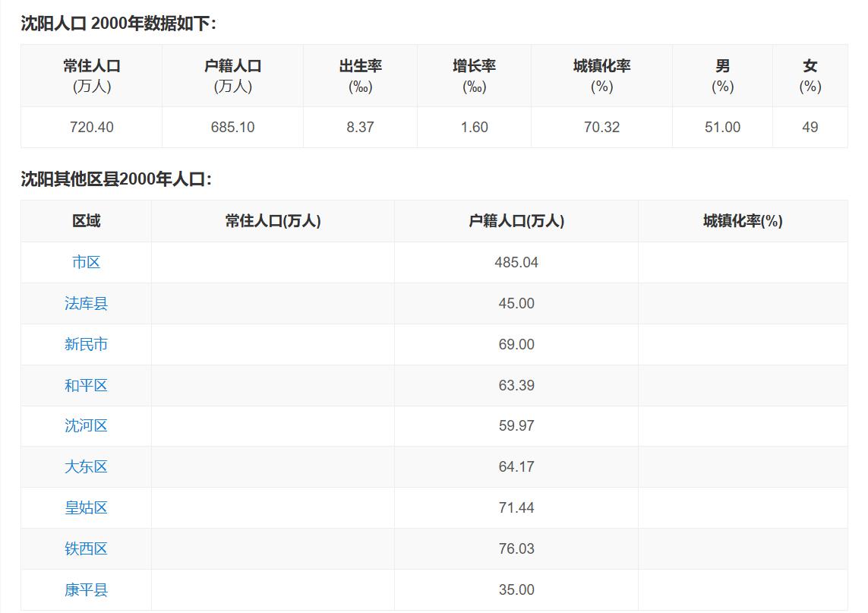
Task: Click the 出生率 (‰) column header
Action: (361, 76)
